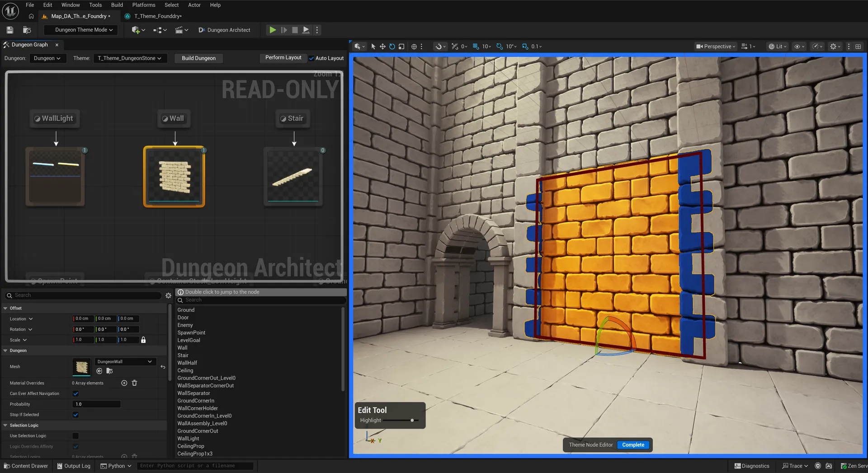
Task: Open the Tools menu
Action: click(x=95, y=5)
